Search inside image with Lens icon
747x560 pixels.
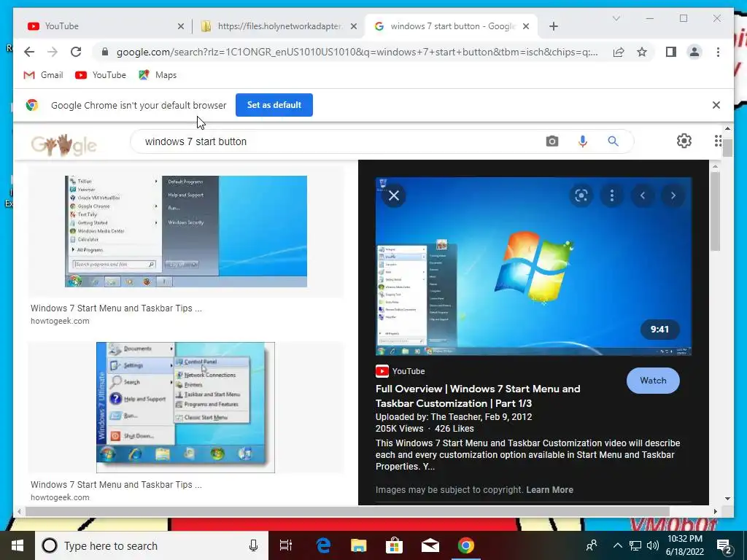tap(581, 195)
